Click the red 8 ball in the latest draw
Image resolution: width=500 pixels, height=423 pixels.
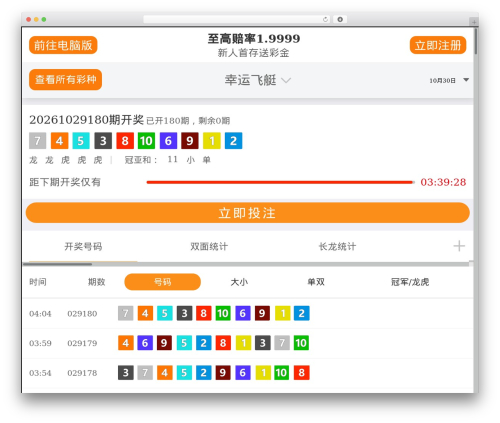point(125,141)
